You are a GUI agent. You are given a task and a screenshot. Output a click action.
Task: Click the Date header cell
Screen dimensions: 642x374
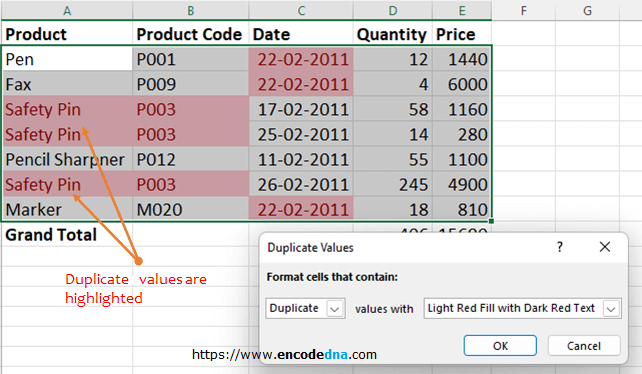(301, 34)
